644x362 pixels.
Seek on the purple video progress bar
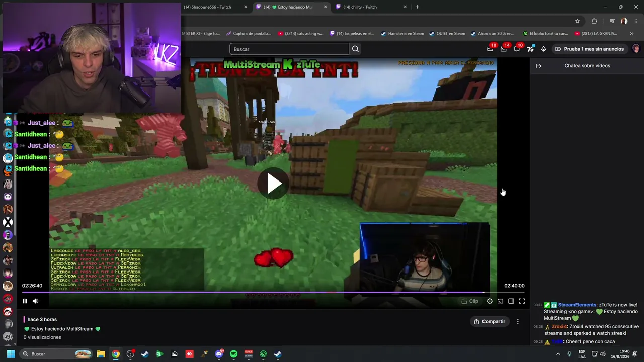[273, 292]
